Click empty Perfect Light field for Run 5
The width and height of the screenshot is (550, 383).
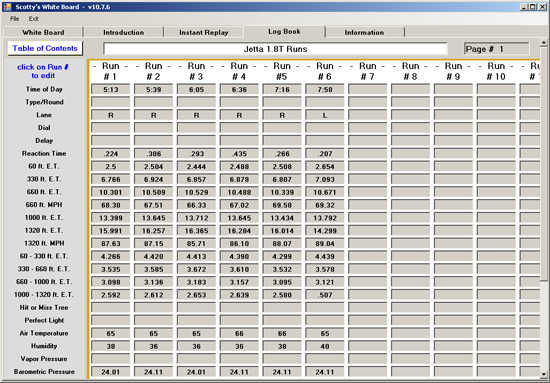click(x=282, y=321)
